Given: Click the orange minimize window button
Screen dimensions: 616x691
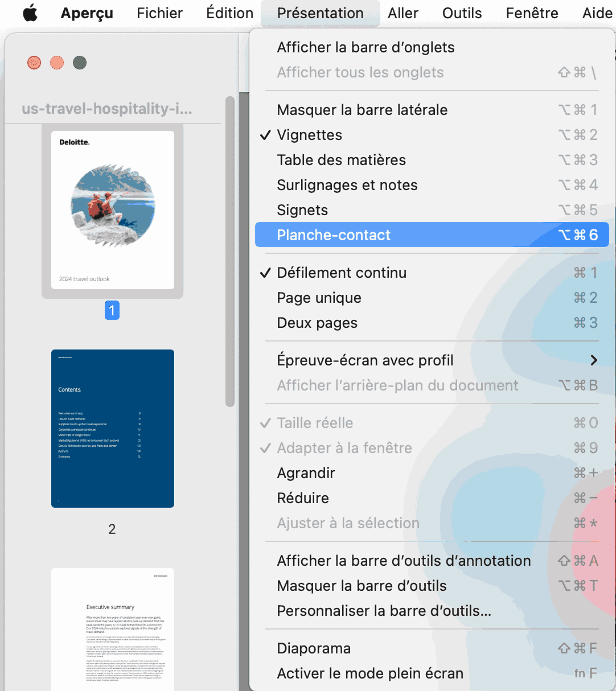Looking at the screenshot, I should [x=57, y=63].
